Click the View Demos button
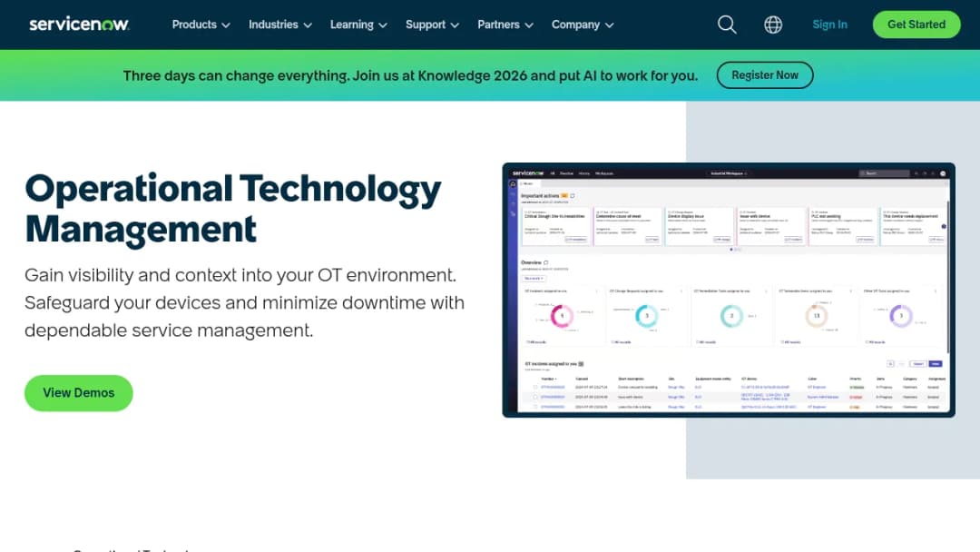Image resolution: width=980 pixels, height=552 pixels. 79,392
